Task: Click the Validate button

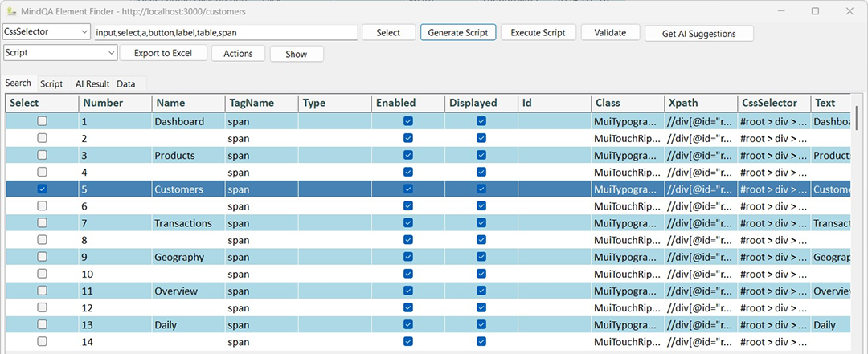Action: pos(610,33)
